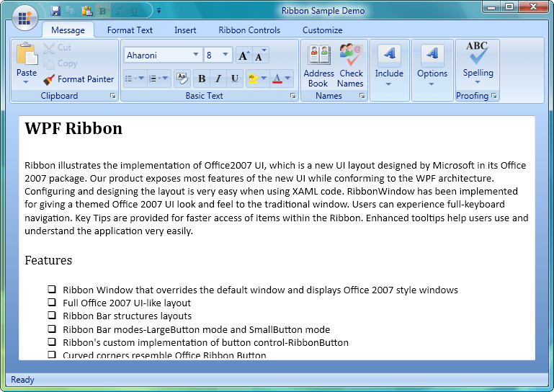The height and width of the screenshot is (392, 554).
Task: Open Basic Text group dialog launcher
Action: [293, 96]
